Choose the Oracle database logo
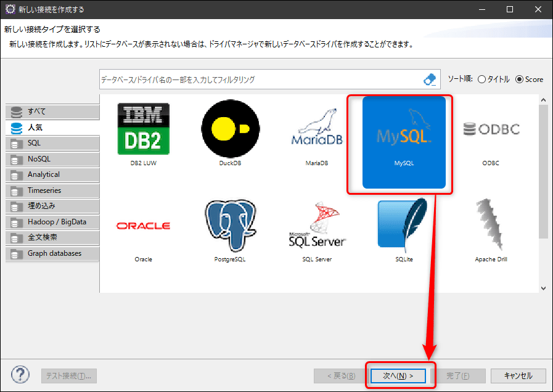 click(143, 226)
